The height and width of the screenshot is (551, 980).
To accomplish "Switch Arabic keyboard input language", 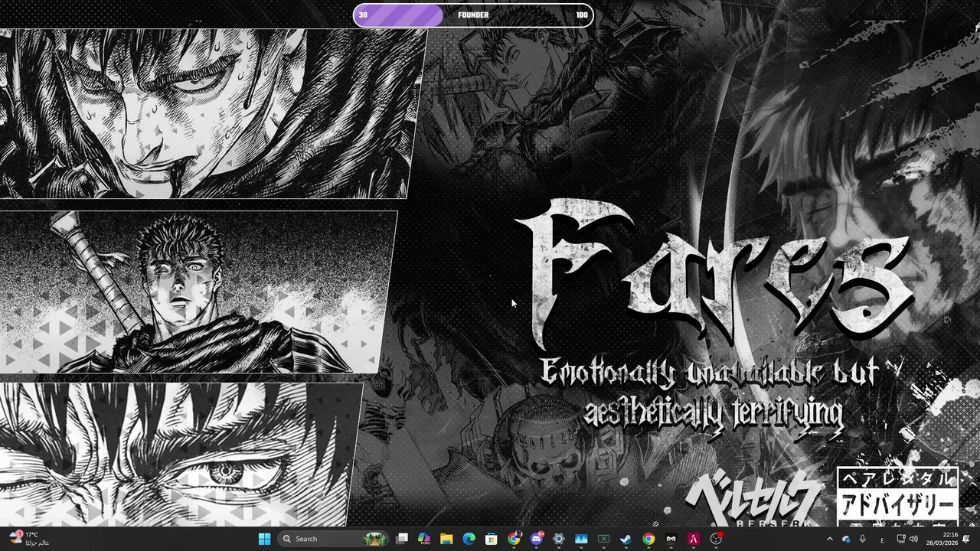I will (882, 540).
